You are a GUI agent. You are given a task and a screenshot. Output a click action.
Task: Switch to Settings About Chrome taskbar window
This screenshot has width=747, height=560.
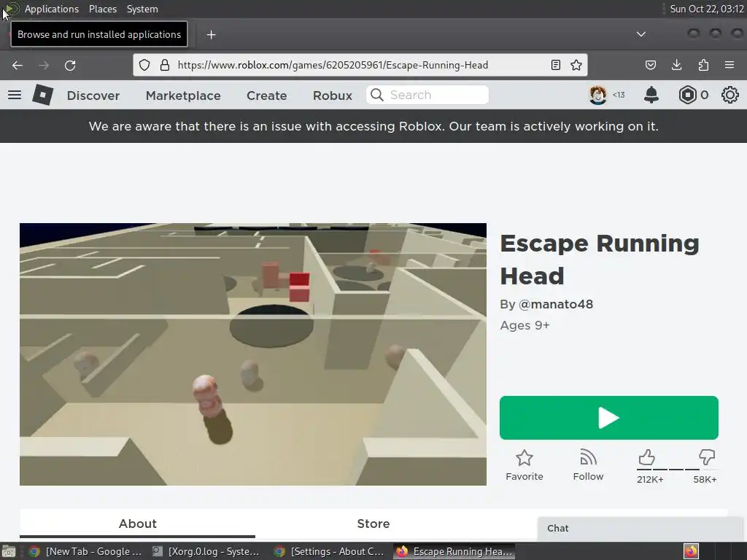coord(329,551)
